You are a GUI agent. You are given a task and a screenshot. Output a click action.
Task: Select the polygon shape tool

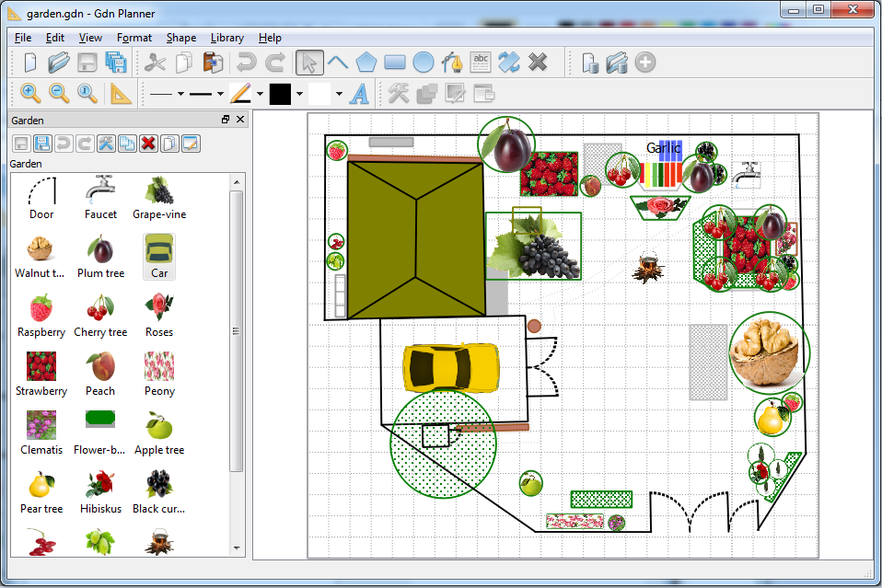pyautogui.click(x=366, y=63)
